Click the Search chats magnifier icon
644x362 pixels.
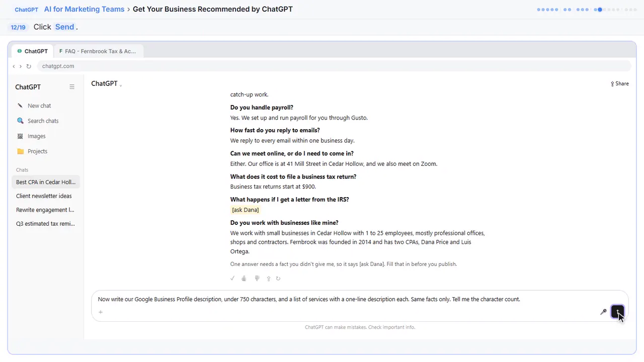[20, 121]
